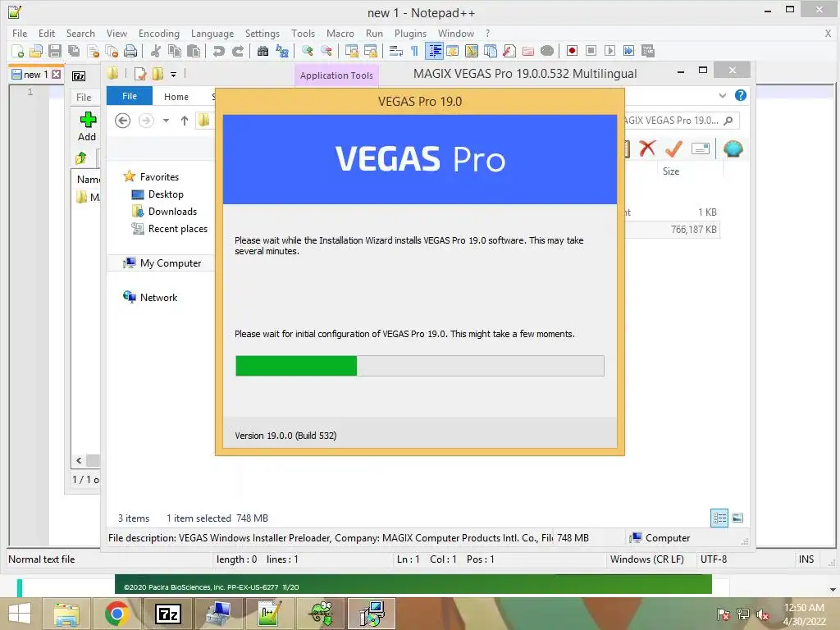The image size is (840, 630).
Task: Open the Search menu in Notepad++
Action: click(x=80, y=33)
